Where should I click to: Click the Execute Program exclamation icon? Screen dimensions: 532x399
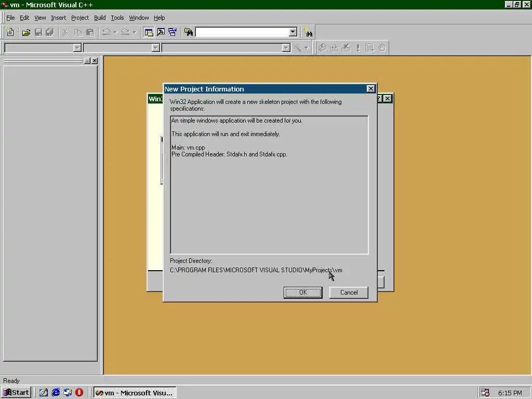pyautogui.click(x=358, y=48)
